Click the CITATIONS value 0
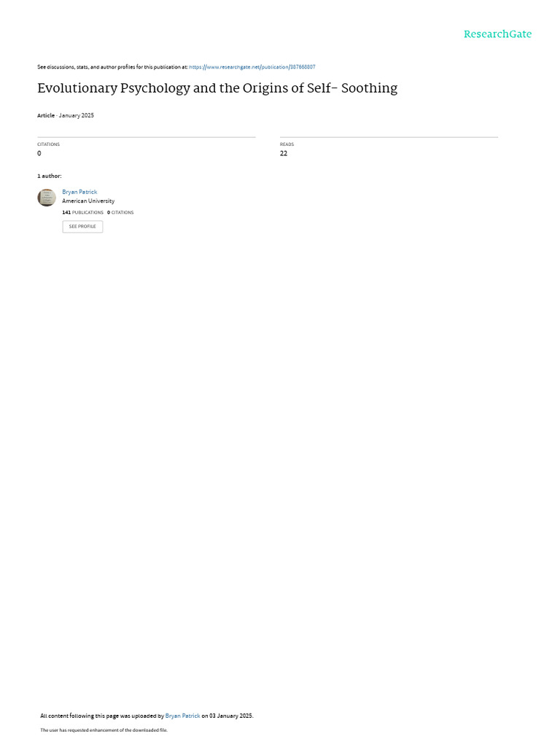Image resolution: width=560 pixels, height=747 pixels. [x=39, y=153]
